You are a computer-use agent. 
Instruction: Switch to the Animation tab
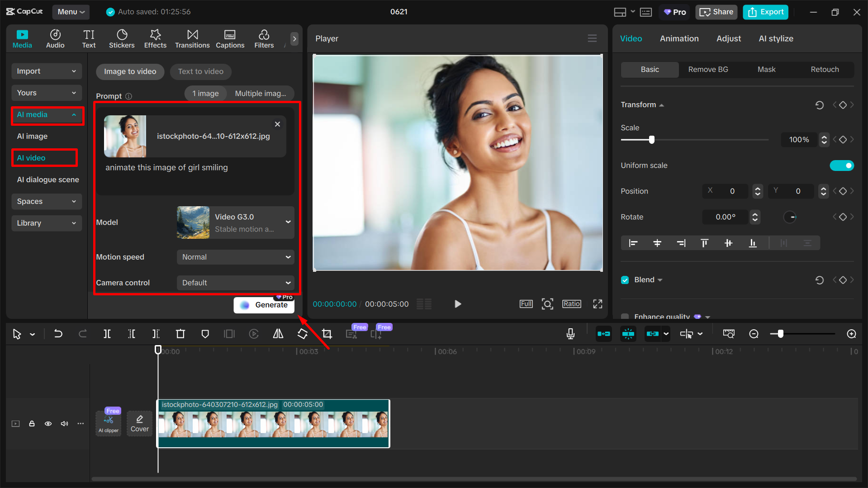click(x=679, y=38)
